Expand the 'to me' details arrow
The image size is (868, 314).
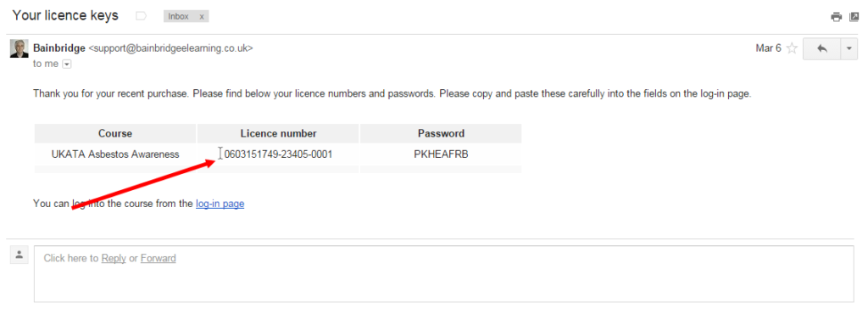click(67, 64)
